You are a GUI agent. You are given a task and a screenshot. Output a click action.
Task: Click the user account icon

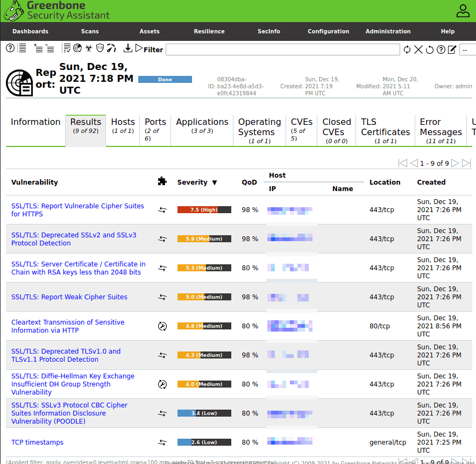463,11
